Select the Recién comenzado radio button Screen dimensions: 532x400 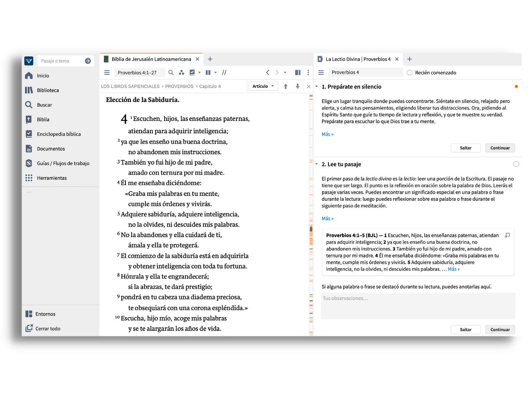[x=410, y=72]
